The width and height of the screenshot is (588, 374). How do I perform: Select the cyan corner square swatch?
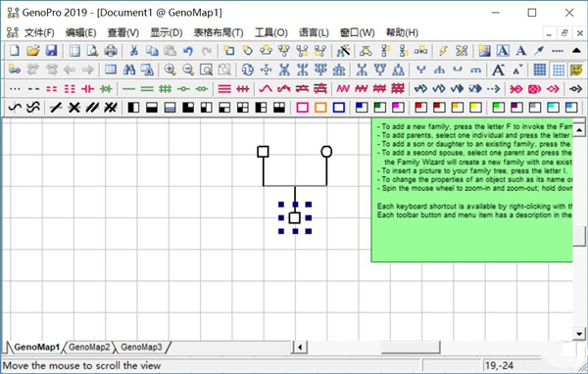pyautogui.click(x=553, y=108)
